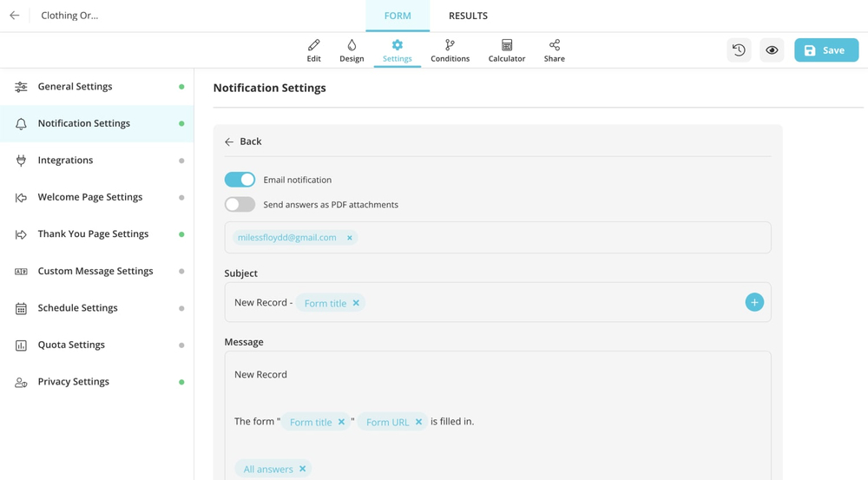Go back with top-left arrow icon
This screenshot has width=868, height=480.
click(15, 16)
